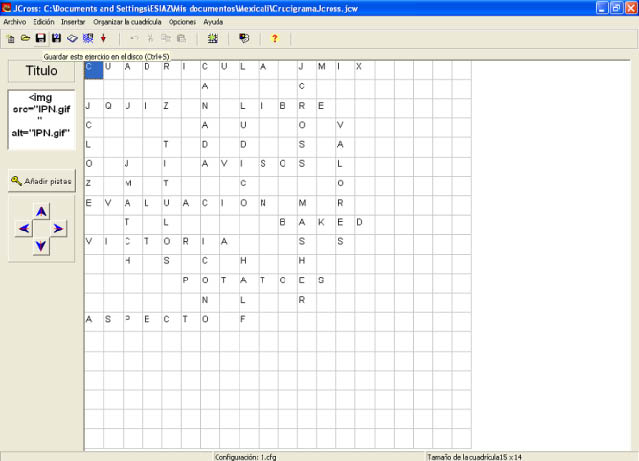639x461 pixels.
Task: Click the open book reading text icon
Action: pyautogui.click(x=72, y=38)
